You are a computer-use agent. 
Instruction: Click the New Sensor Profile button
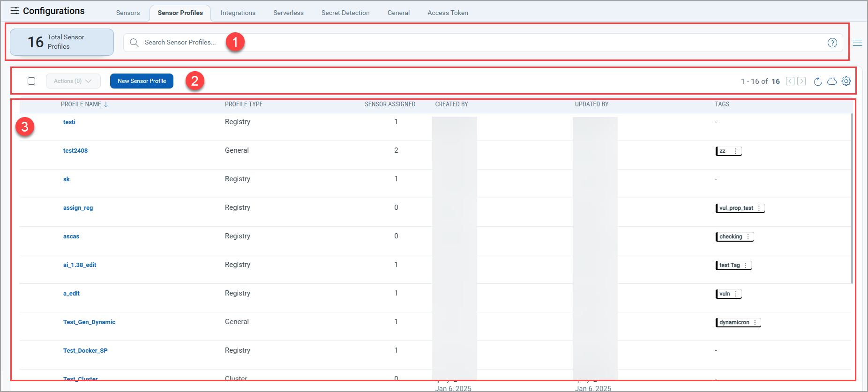pos(142,81)
